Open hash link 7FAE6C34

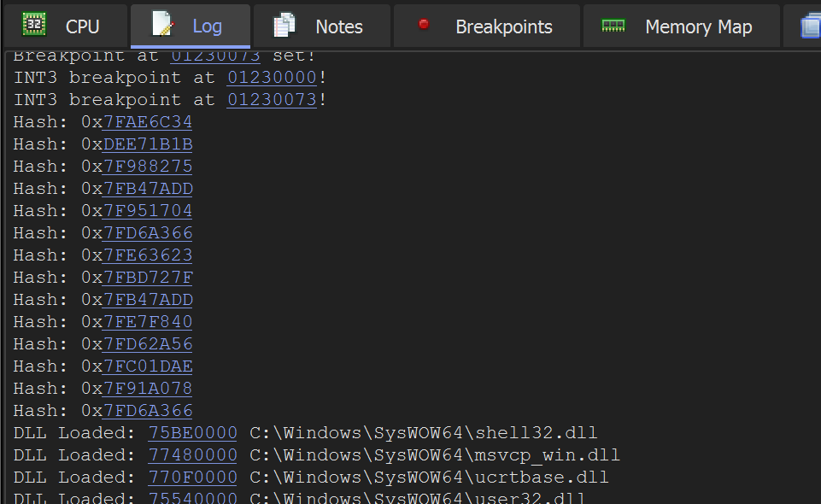tap(148, 122)
